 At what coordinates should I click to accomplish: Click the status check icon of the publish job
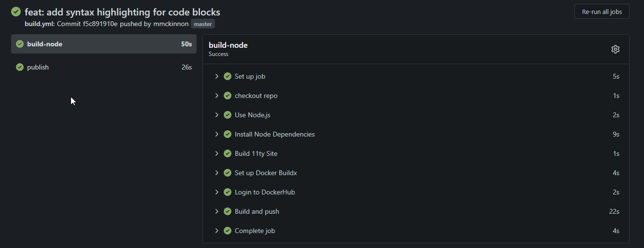coord(20,67)
